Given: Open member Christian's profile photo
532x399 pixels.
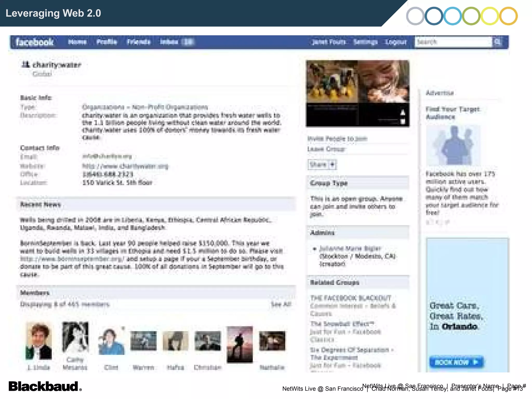Looking at the screenshot, I should pyautogui.click(x=208, y=341).
